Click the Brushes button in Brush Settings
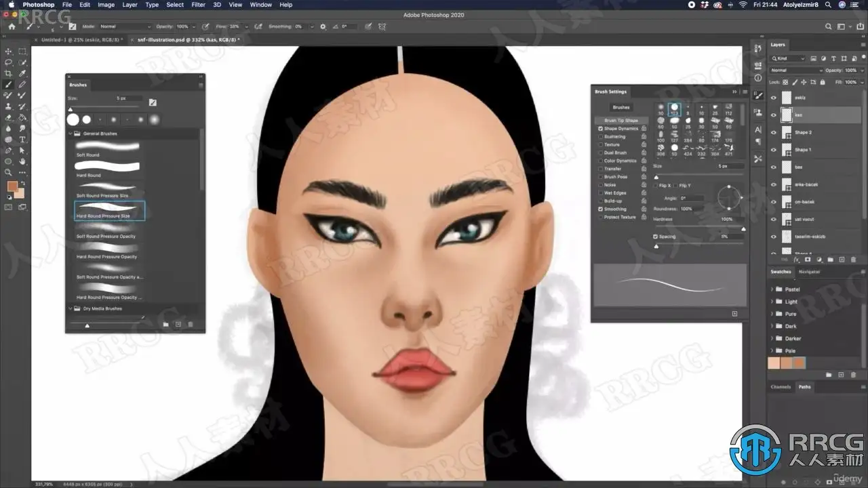Image resolution: width=868 pixels, height=488 pixels. [x=621, y=107]
